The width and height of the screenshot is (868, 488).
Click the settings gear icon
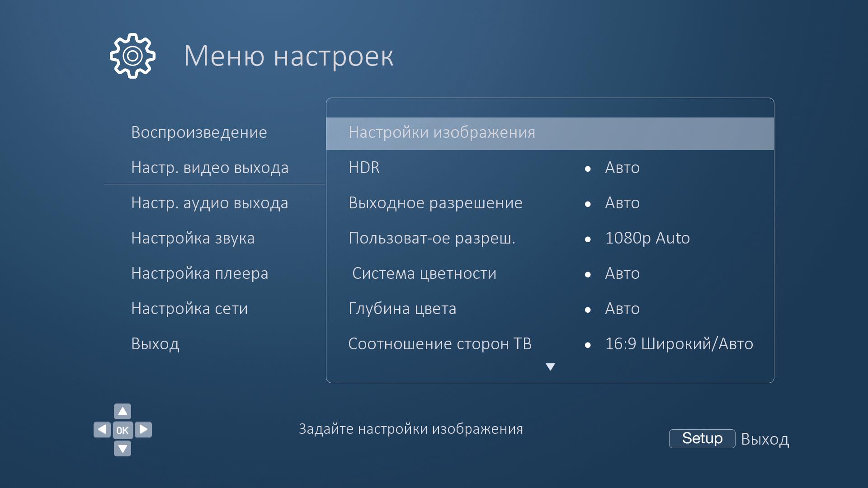click(x=132, y=56)
